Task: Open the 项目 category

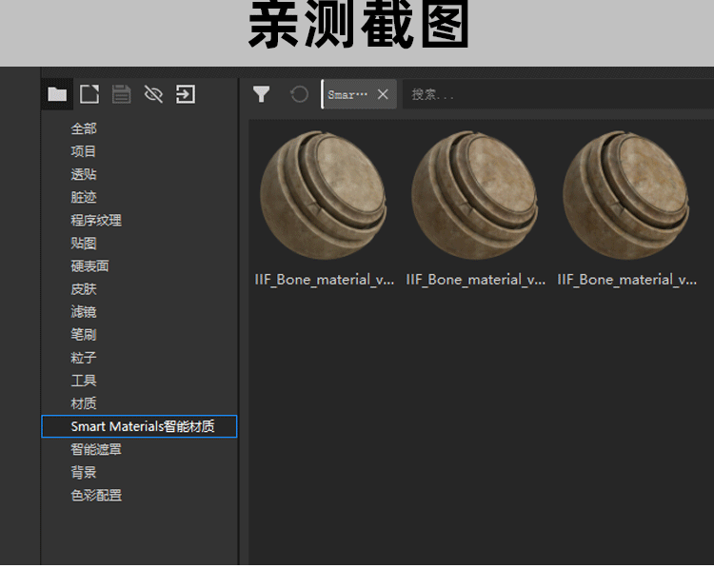Action: tap(84, 151)
